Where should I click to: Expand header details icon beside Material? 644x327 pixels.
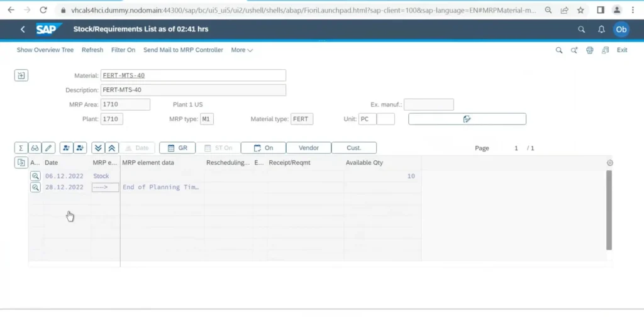coord(21,75)
